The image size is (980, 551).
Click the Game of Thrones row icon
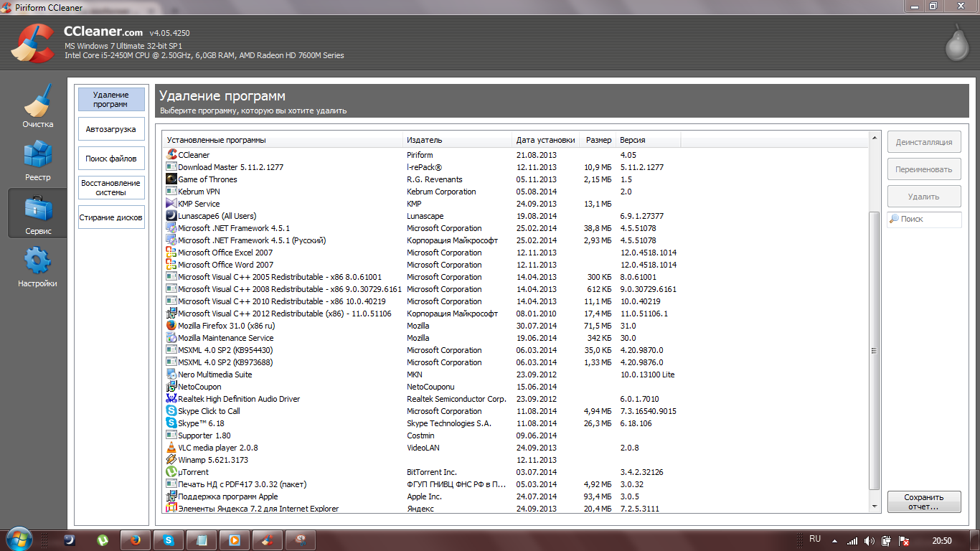tap(171, 179)
